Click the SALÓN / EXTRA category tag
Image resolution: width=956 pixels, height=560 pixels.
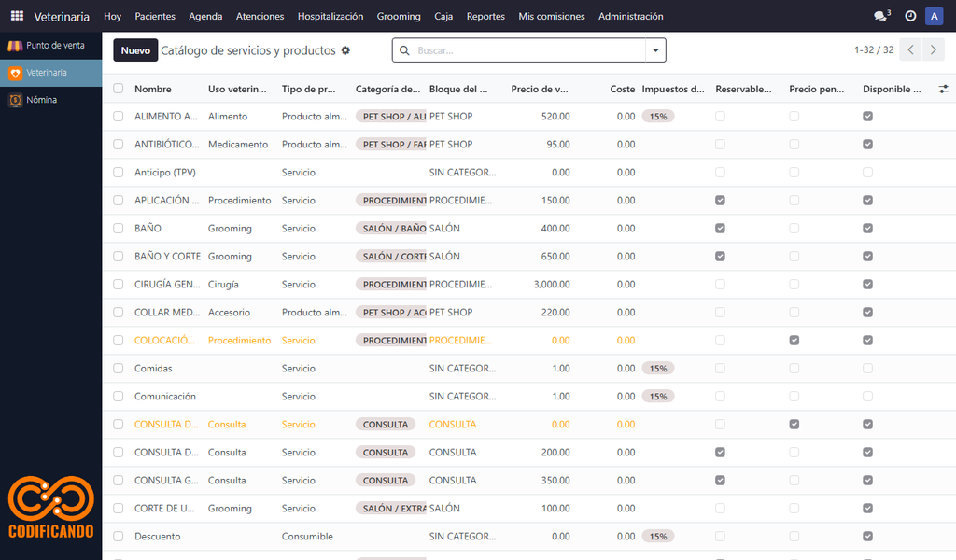coord(391,509)
